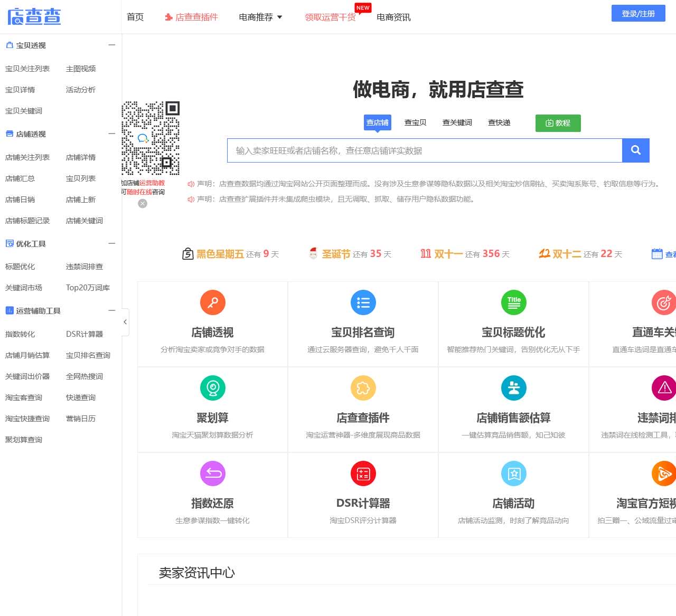
Task: Open 店铺月销估算 in the sidebar
Action: 27,355
